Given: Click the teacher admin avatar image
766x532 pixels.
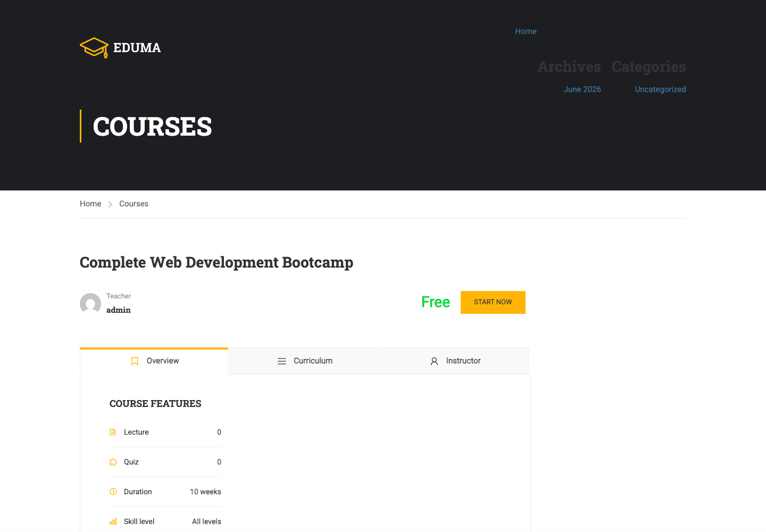Looking at the screenshot, I should [x=90, y=304].
